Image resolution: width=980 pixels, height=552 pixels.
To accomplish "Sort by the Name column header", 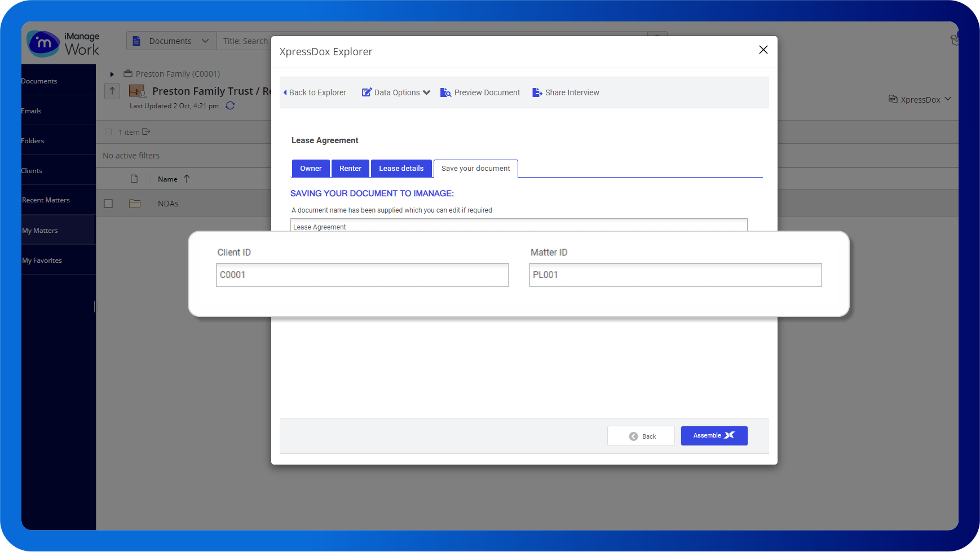I will (167, 179).
